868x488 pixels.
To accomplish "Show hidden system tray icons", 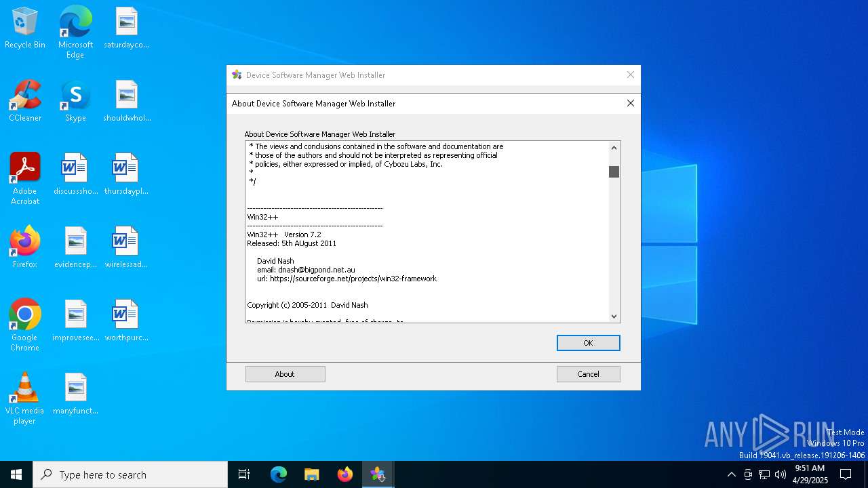I will click(x=731, y=474).
